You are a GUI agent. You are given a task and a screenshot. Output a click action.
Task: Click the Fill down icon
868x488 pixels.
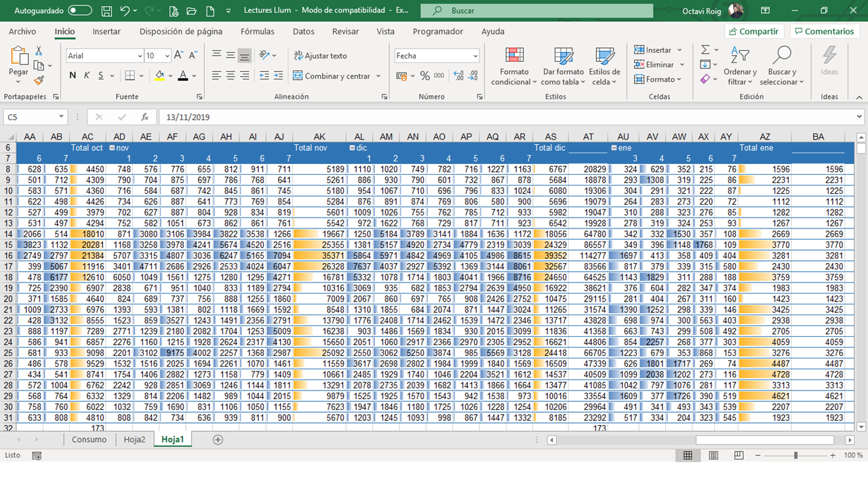[705, 64]
